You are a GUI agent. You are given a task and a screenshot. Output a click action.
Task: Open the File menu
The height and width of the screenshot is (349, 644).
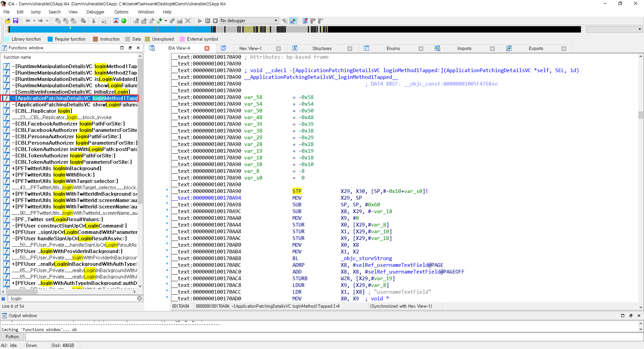coord(6,12)
